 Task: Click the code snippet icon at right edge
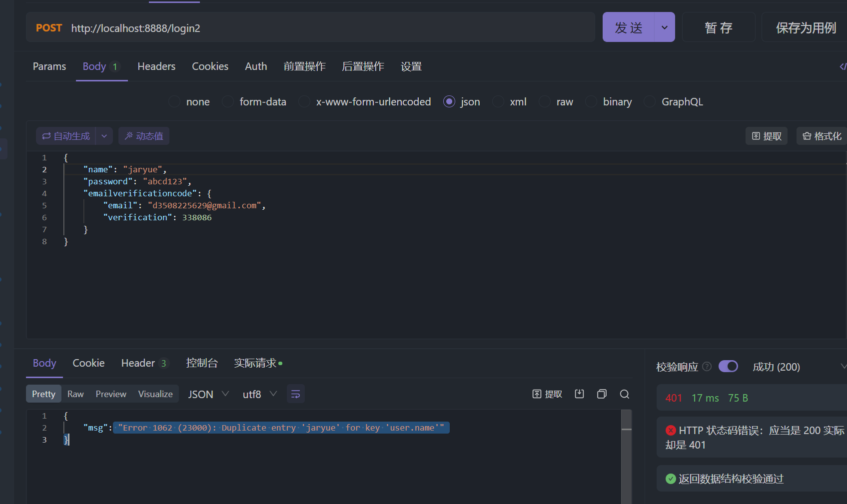click(x=843, y=66)
